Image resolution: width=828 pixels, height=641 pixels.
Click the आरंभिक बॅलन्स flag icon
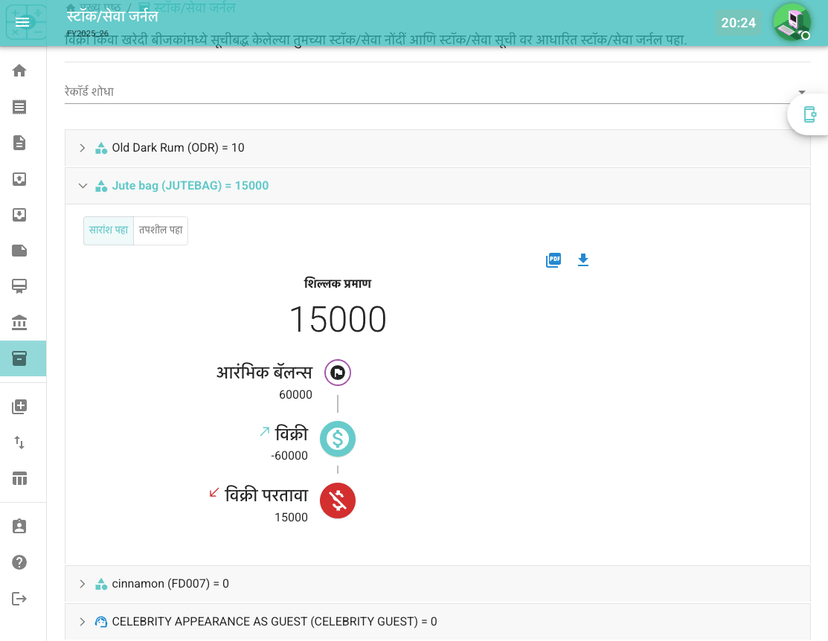[337, 373]
